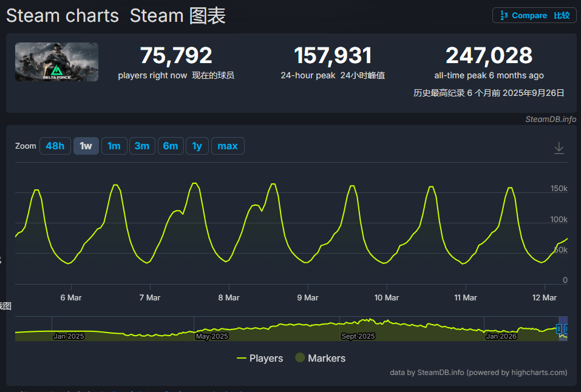Toggle the Markers legend item

point(320,359)
